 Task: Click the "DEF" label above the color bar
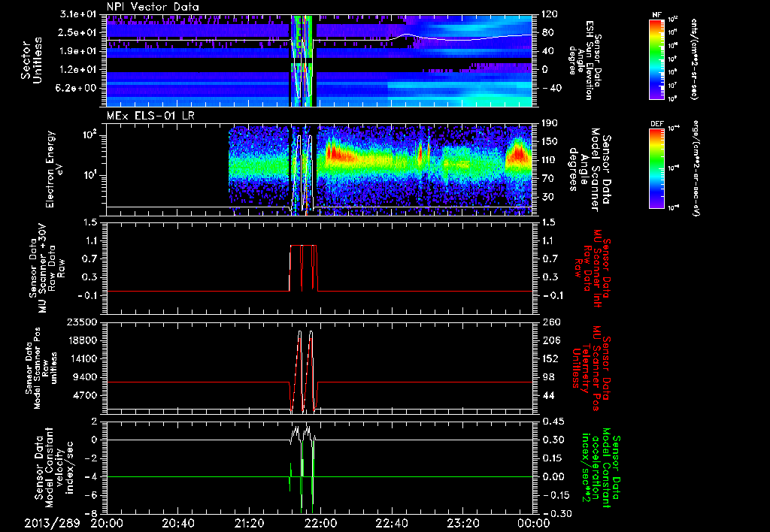657,124
